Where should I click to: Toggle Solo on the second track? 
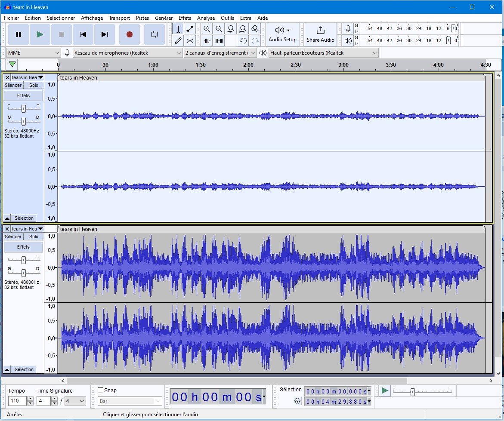point(34,237)
